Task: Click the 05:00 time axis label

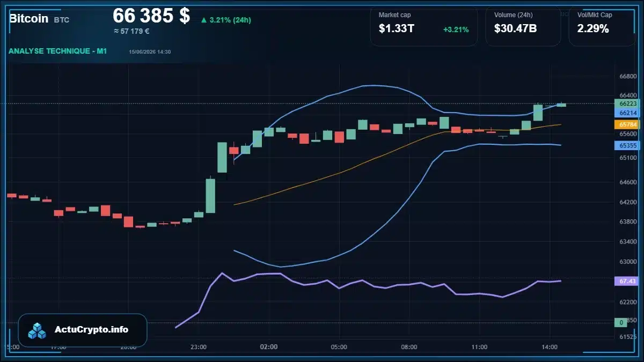Action: tap(339, 347)
